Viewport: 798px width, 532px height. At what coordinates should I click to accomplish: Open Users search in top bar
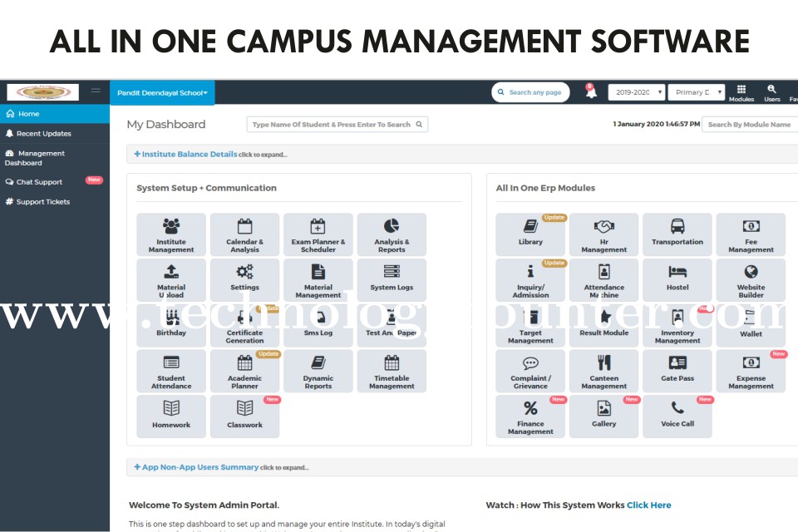point(772,92)
